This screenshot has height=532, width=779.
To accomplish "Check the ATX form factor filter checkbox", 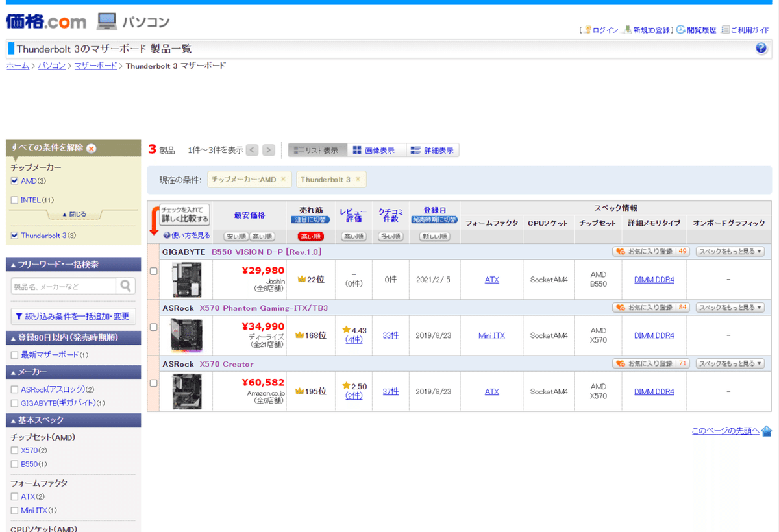I will [14, 496].
